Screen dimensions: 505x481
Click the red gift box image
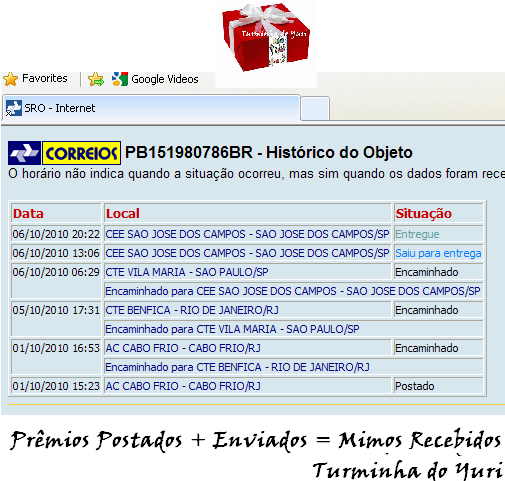click(266, 37)
